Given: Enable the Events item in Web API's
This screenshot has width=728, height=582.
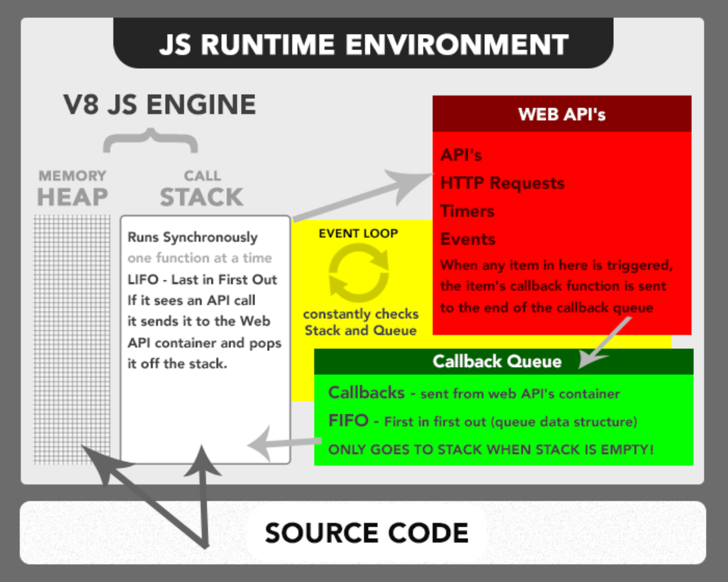Looking at the screenshot, I should coord(468,239).
